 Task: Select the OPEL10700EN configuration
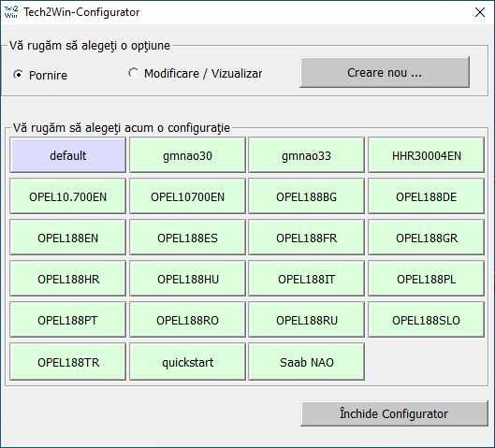[x=187, y=196]
